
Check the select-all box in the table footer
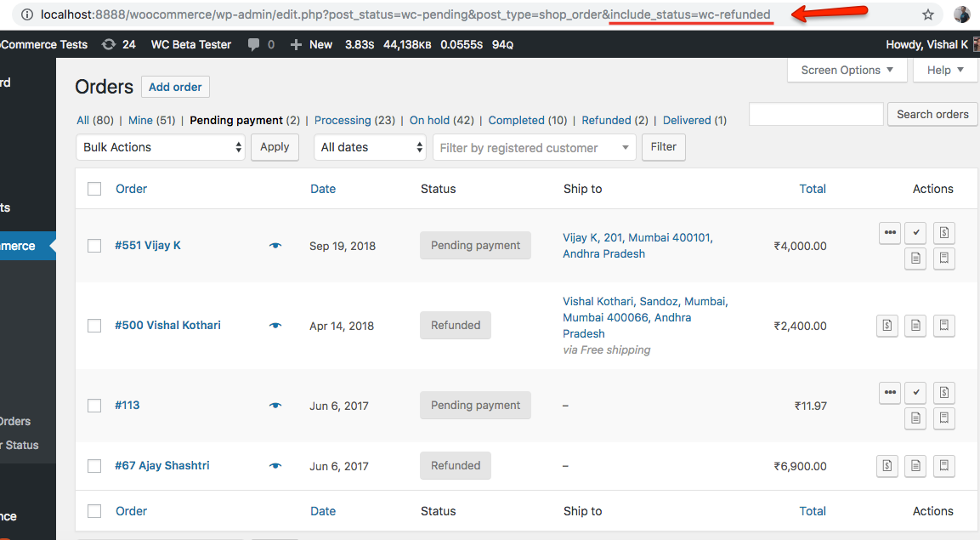(94, 511)
